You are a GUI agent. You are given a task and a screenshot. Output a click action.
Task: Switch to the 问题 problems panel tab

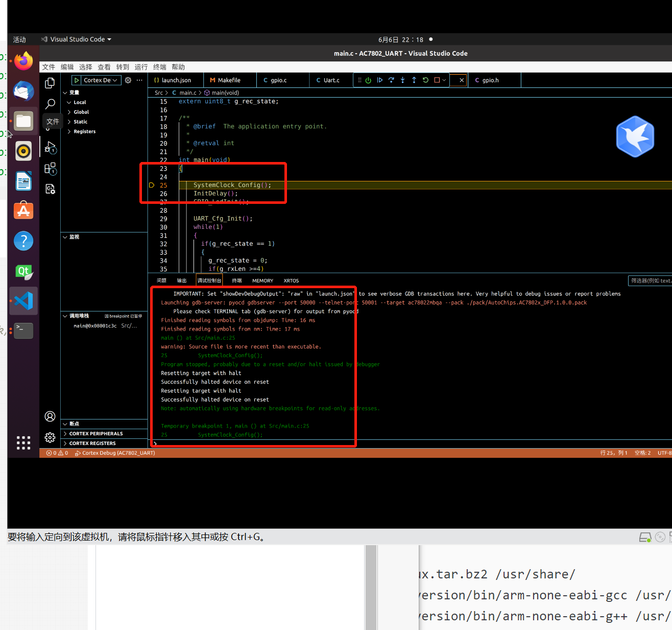(161, 281)
